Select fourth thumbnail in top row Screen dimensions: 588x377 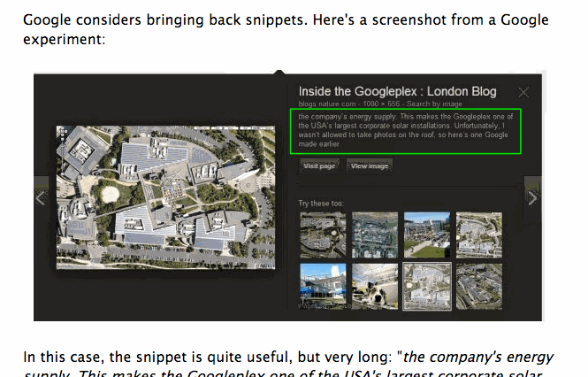pos(479,235)
